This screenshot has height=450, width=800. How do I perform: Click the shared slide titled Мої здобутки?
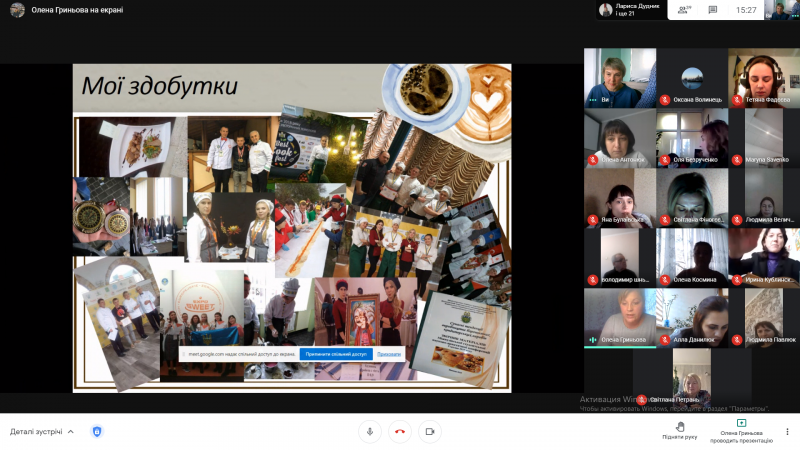[x=292, y=228]
